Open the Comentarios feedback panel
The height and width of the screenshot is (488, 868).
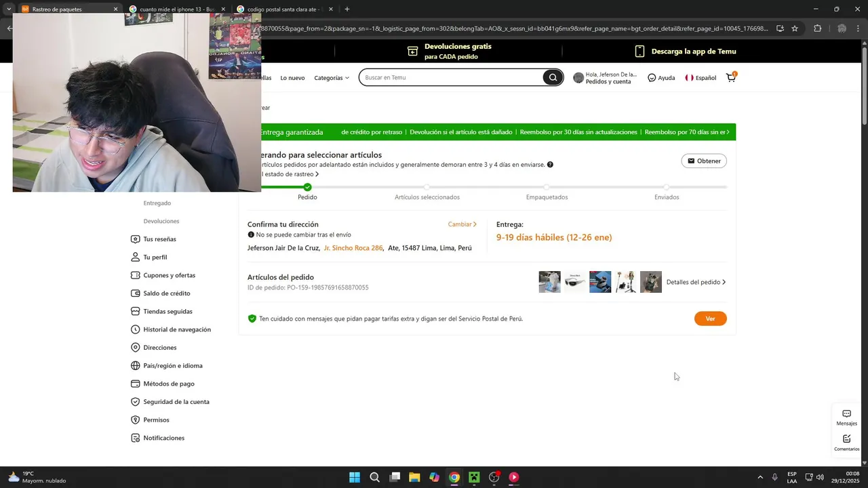(846, 443)
